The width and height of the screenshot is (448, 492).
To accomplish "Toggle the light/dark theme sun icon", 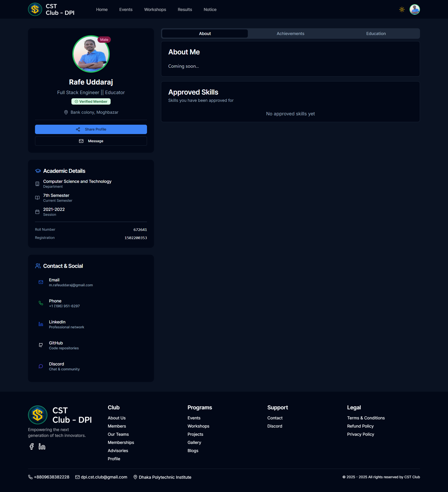I will coord(402,10).
